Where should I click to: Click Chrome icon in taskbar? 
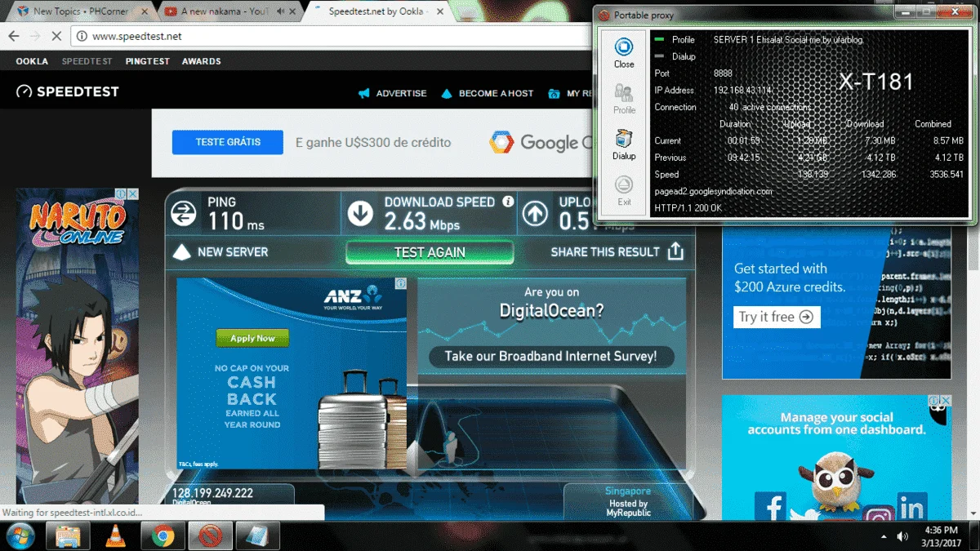tap(163, 536)
